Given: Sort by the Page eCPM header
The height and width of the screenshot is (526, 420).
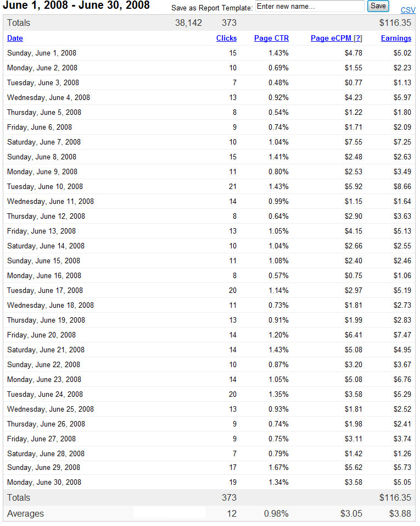Looking at the screenshot, I should click(x=331, y=38).
